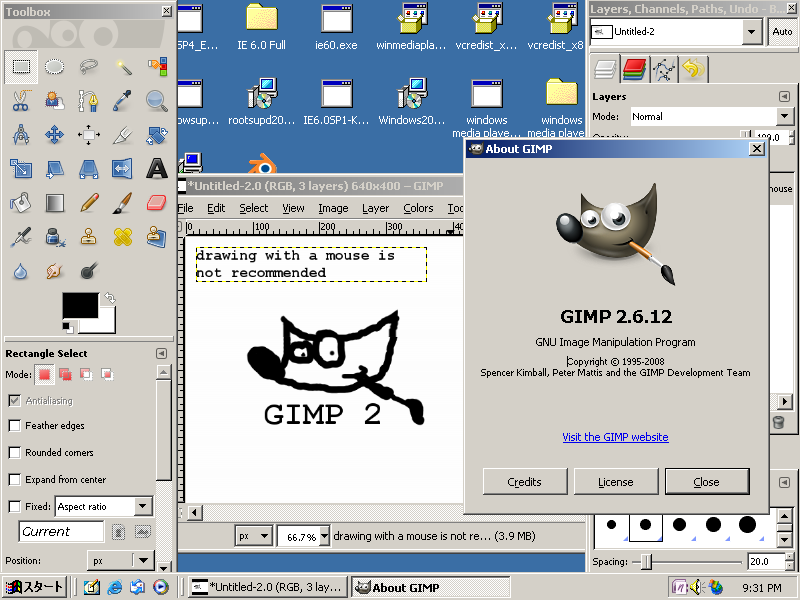Screen dimensions: 800x600
Task: Pick the Heal bandage tool
Action: pyautogui.click(x=123, y=237)
